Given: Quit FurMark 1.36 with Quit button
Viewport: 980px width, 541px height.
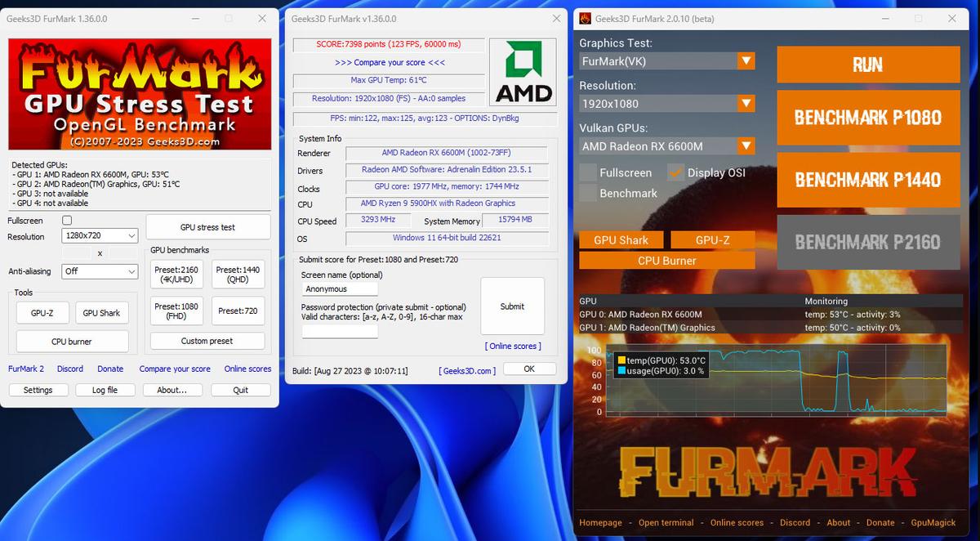Looking at the screenshot, I should 241,390.
